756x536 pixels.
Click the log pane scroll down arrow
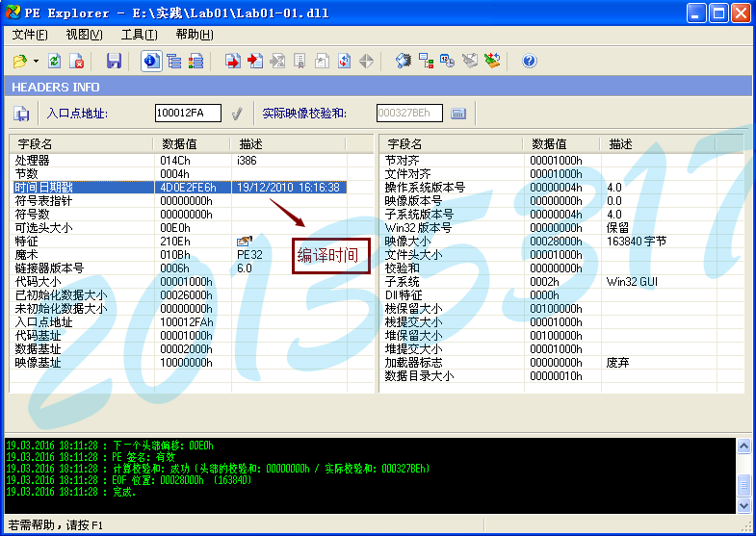point(743,505)
